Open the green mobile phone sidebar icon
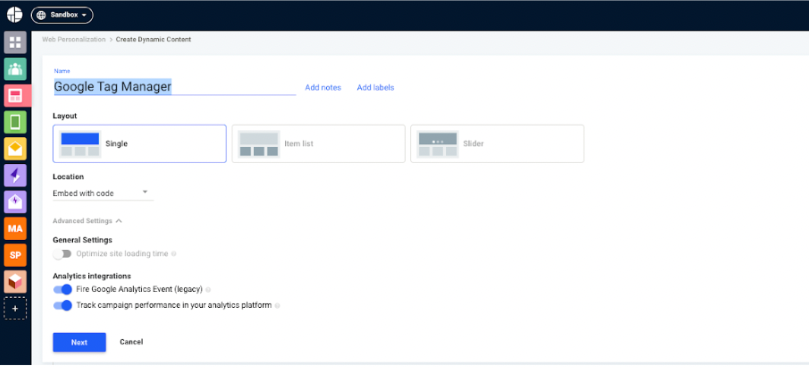This screenshot has height=368, width=809. coord(15,122)
